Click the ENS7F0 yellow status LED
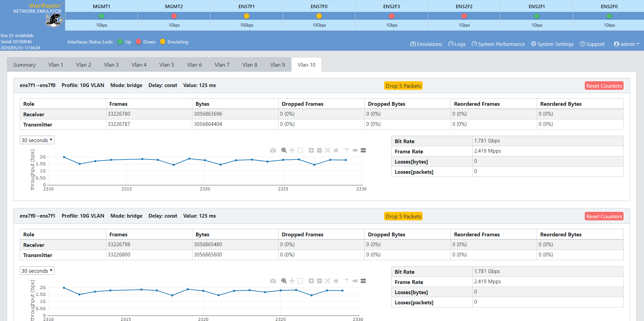 tap(319, 16)
